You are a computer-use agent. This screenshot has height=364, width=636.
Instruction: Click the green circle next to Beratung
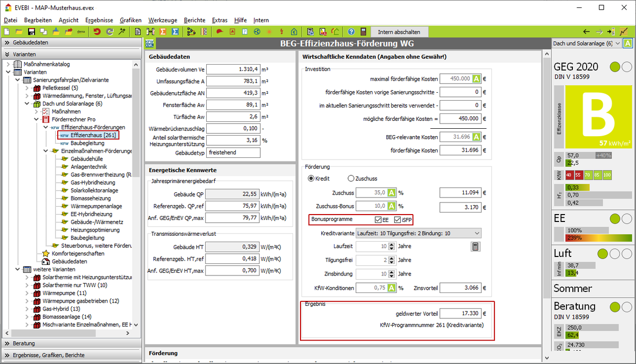pos(615,306)
